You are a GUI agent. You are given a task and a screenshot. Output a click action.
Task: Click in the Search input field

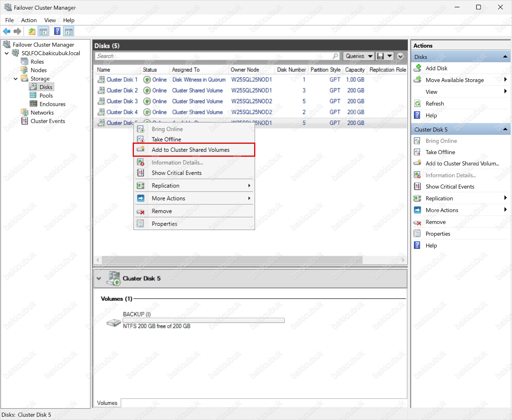coord(213,56)
